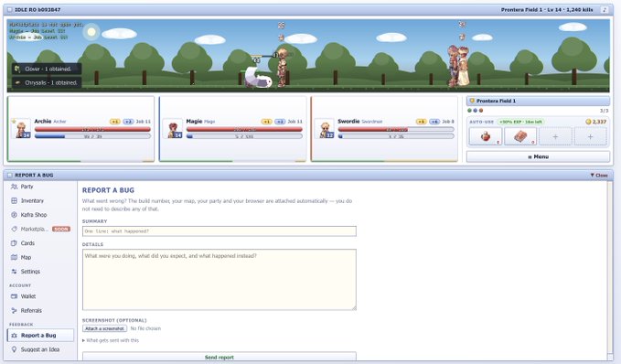Click the +50% EXP boost badge
Viewport: 621px width, 364px height.
click(x=521, y=122)
